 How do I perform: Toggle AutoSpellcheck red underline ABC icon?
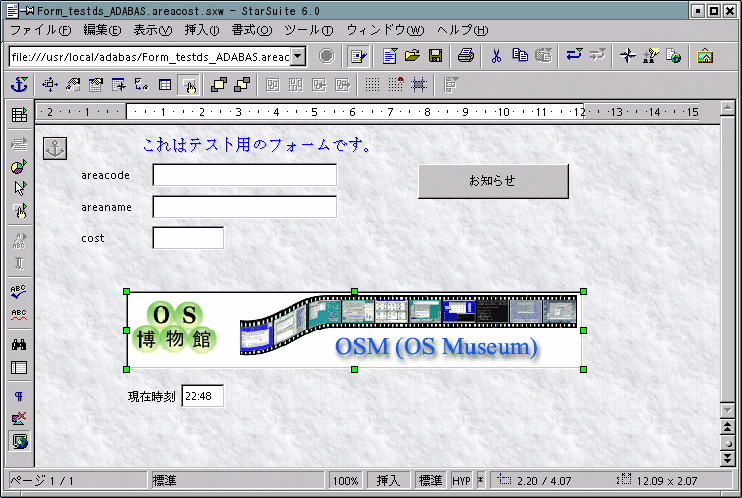(19, 314)
